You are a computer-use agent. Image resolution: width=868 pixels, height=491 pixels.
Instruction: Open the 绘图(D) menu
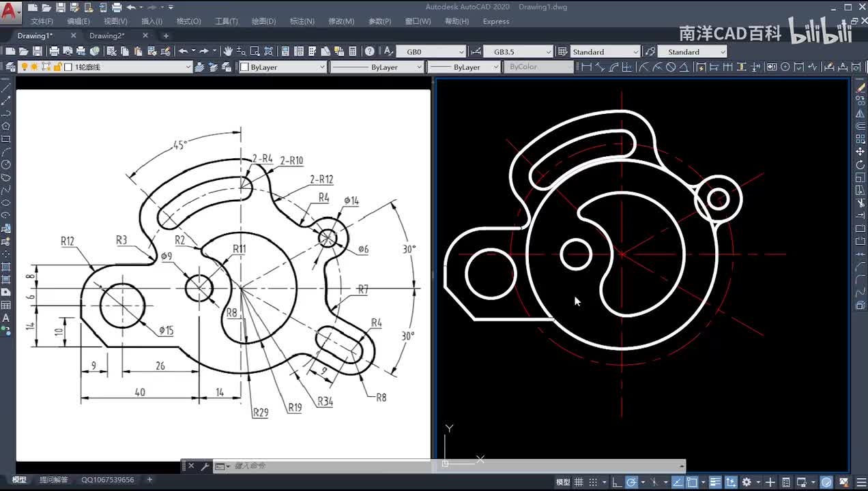point(263,21)
